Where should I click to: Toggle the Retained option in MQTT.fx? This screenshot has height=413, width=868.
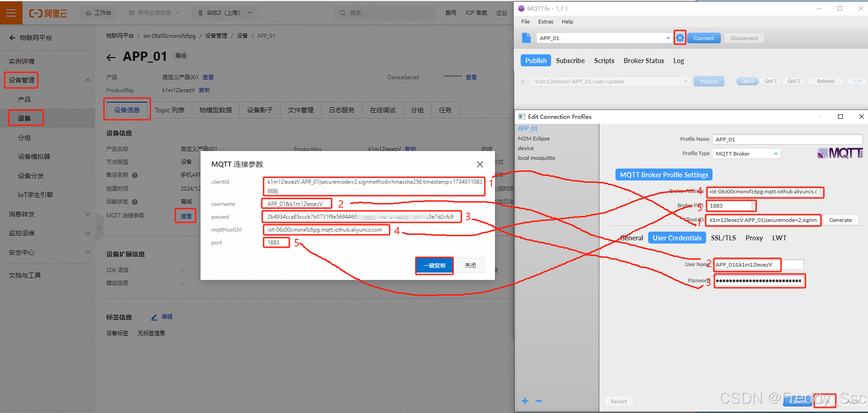coord(826,81)
